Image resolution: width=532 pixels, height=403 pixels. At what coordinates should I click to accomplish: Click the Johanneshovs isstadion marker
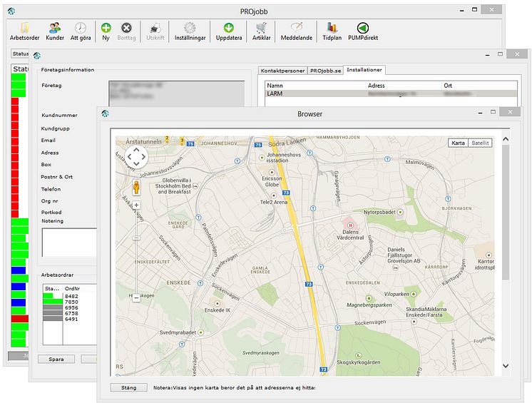(262, 158)
